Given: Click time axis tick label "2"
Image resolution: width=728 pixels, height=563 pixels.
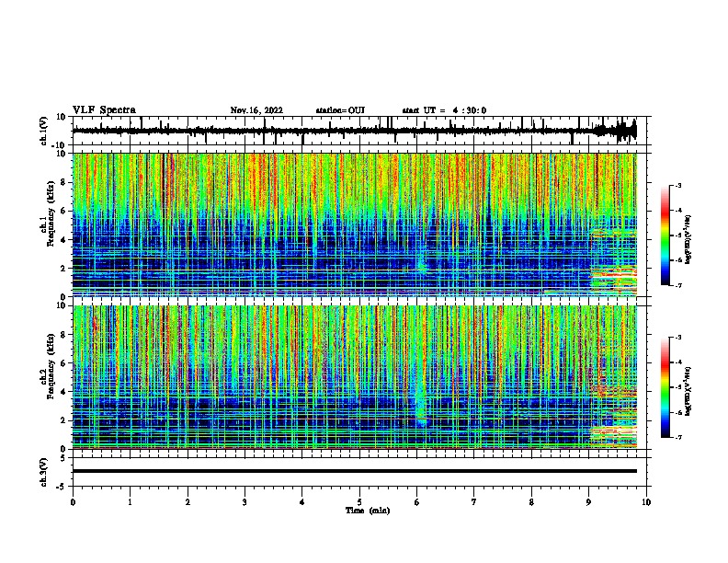Looking at the screenshot, I should [x=188, y=502].
